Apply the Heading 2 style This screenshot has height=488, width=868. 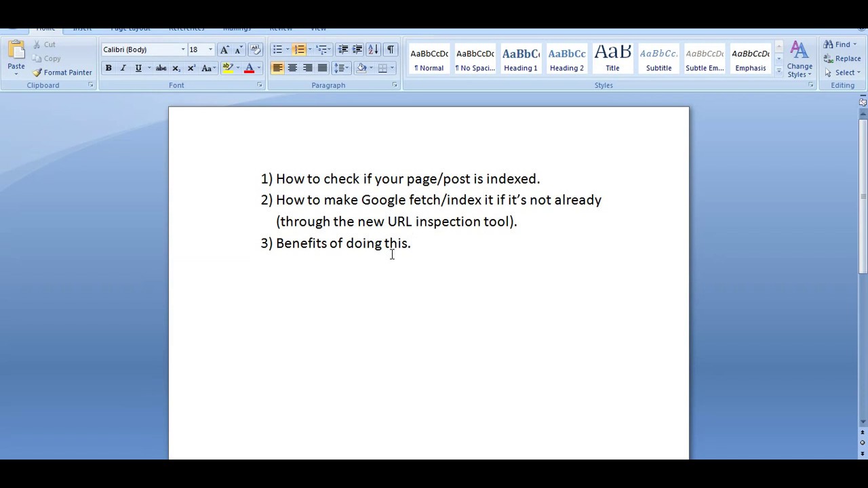(567, 59)
